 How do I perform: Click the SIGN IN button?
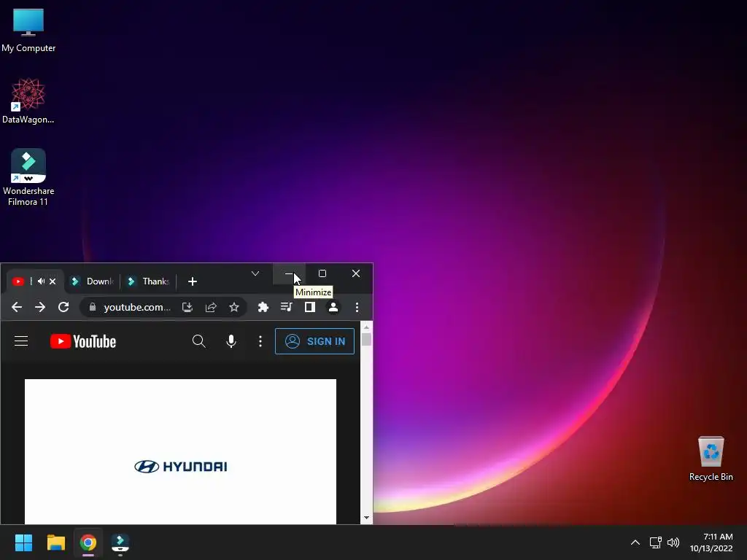tap(314, 341)
